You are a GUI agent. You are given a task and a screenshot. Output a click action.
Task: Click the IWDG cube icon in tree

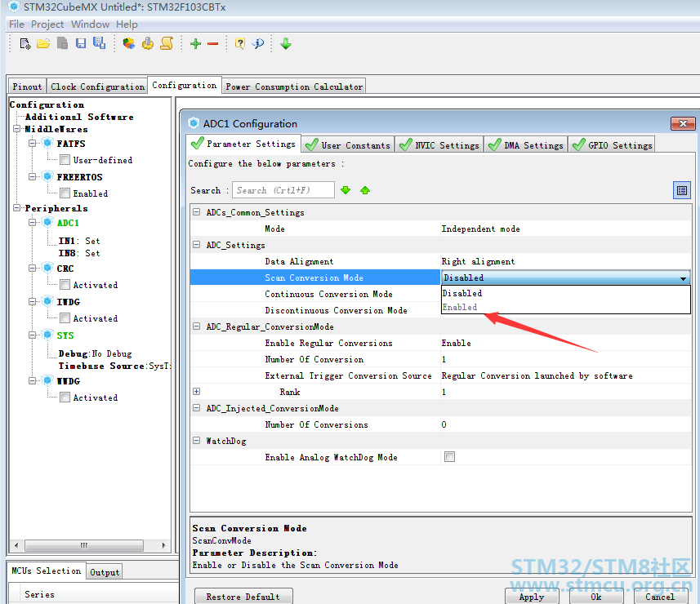click(47, 301)
